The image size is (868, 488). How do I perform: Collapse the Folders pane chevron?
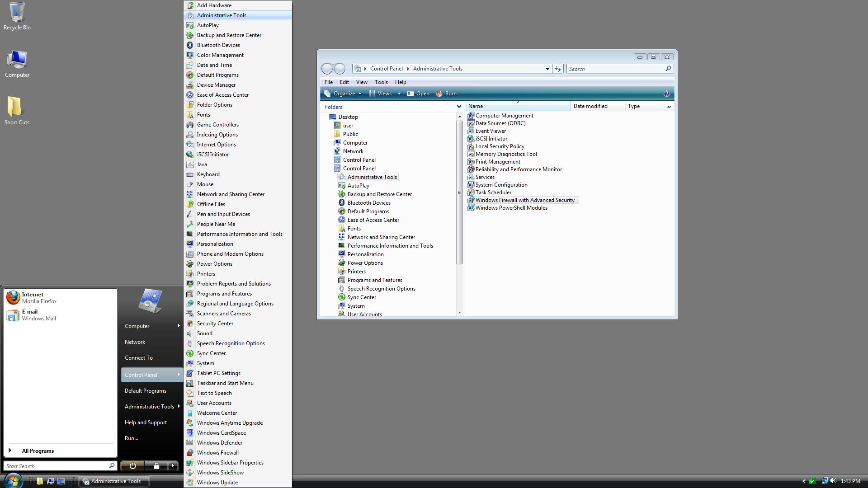459,107
